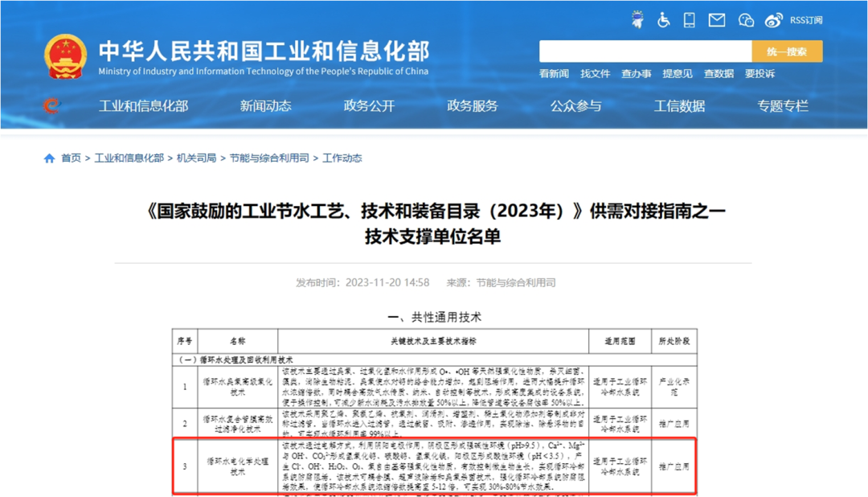The image size is (868, 497).
Task: Click the 所处阶段 table header
Action: click(x=674, y=341)
